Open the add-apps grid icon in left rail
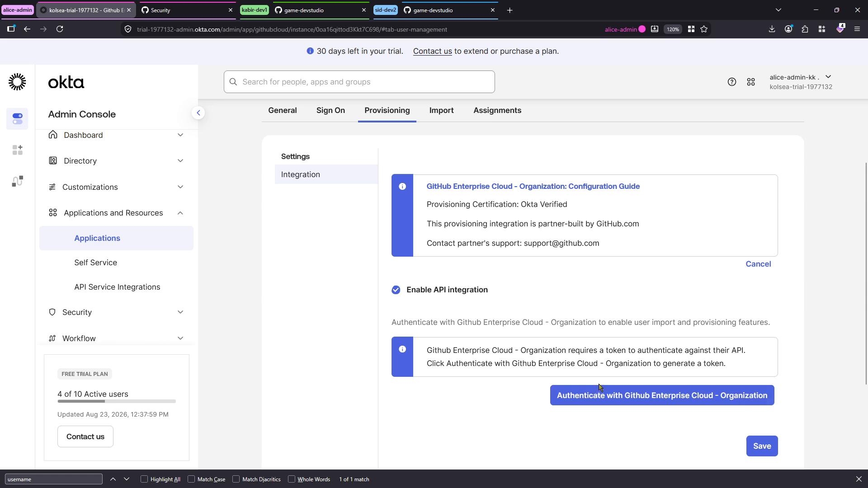The width and height of the screenshot is (868, 488). pyautogui.click(x=17, y=150)
